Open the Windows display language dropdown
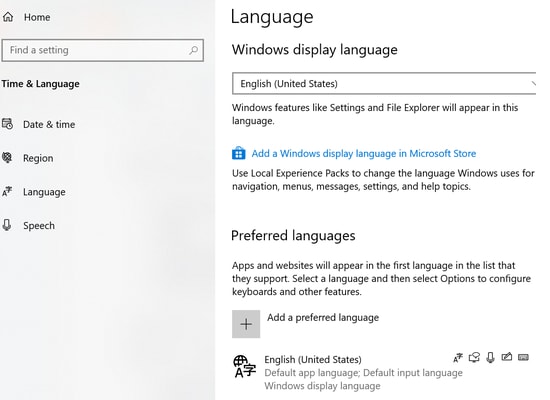 tap(384, 84)
